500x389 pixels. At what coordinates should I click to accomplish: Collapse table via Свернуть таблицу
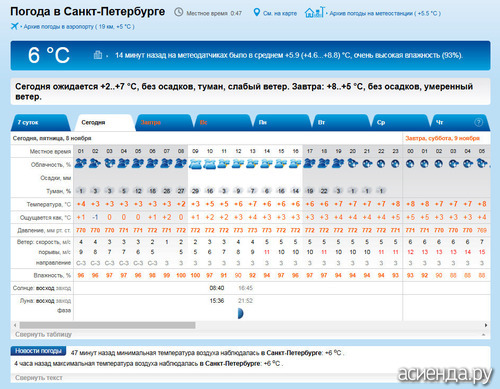43,334
